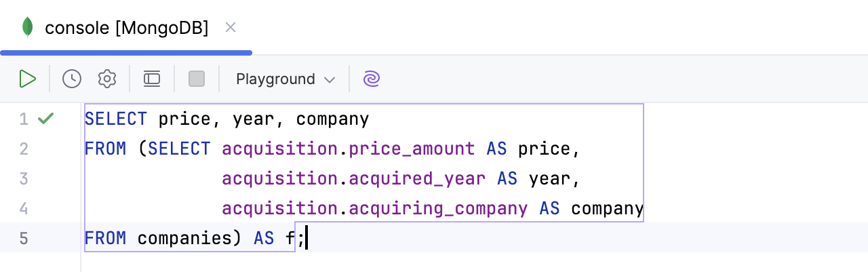Toggle the in-editor results layout icon
This screenshot has height=272, width=868.
click(x=152, y=79)
